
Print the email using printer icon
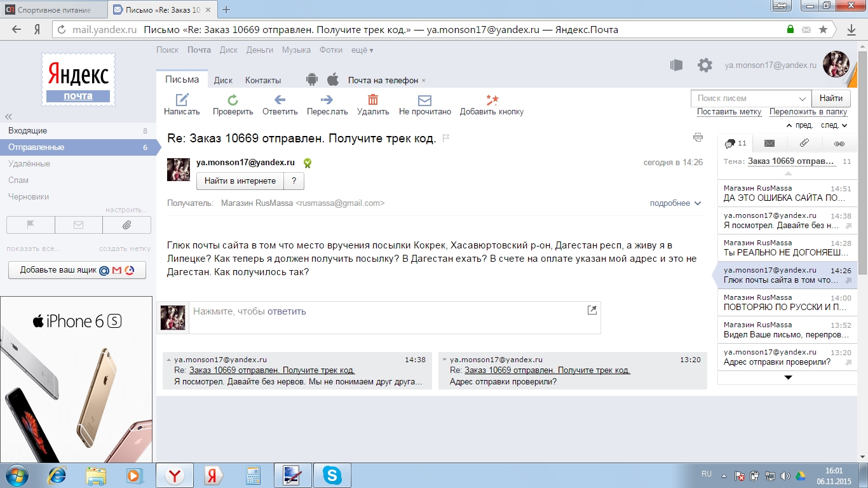tap(698, 137)
